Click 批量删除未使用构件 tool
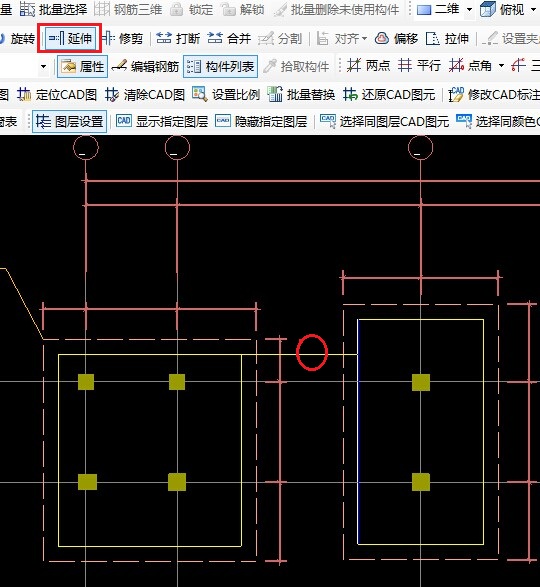This screenshot has width=540, height=587. tap(336, 9)
